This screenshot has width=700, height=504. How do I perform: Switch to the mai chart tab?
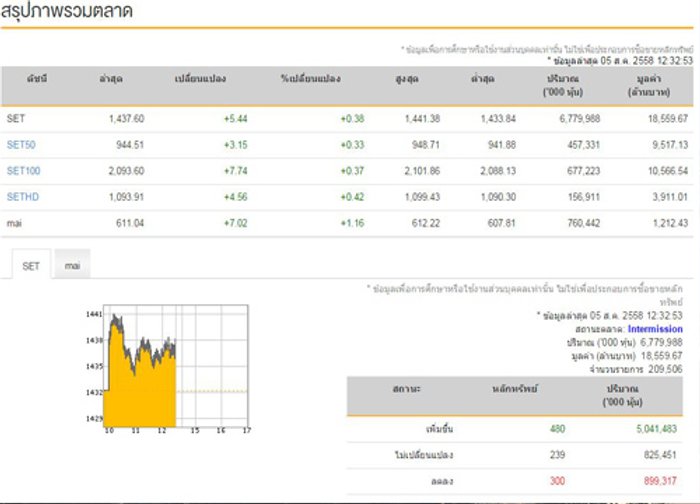72,266
